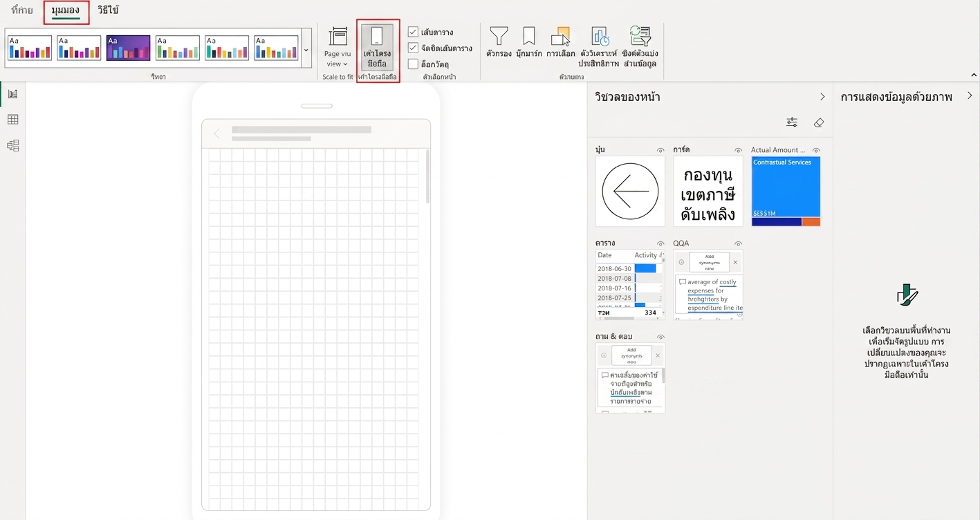Open the Page view dropdown
The height and width of the screenshot is (520, 980).
coord(338,48)
